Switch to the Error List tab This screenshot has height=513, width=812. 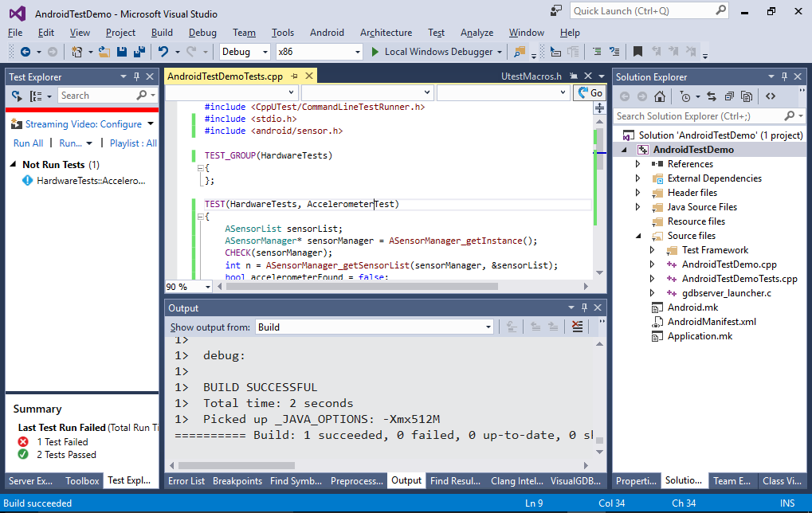tap(186, 481)
